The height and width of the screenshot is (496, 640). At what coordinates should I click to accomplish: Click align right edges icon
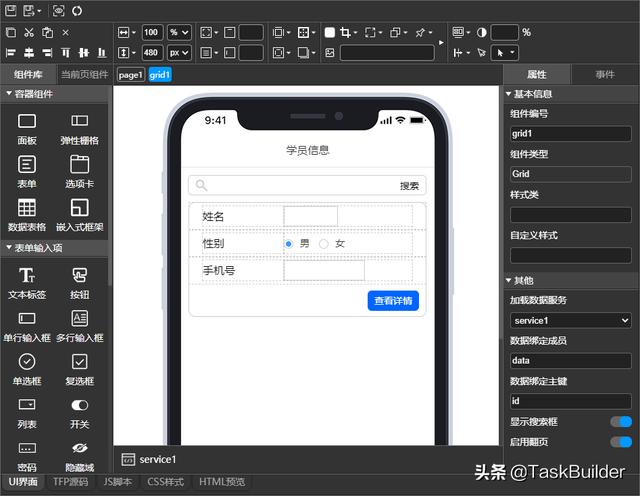(47, 52)
